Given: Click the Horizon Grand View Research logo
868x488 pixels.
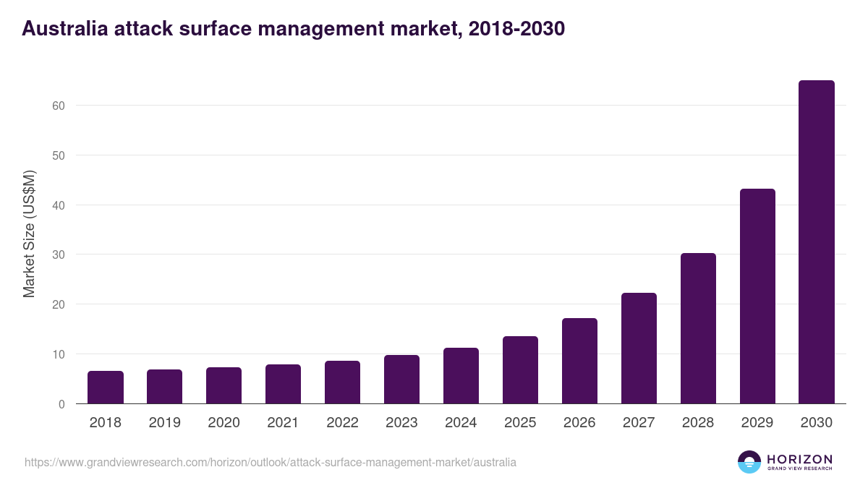Looking at the screenshot, I should 785,461.
